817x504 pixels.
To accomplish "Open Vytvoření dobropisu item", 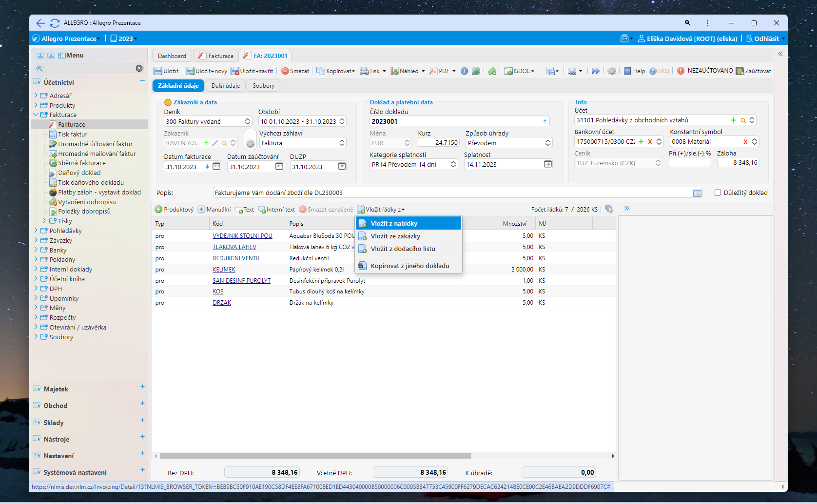I will pos(87,202).
